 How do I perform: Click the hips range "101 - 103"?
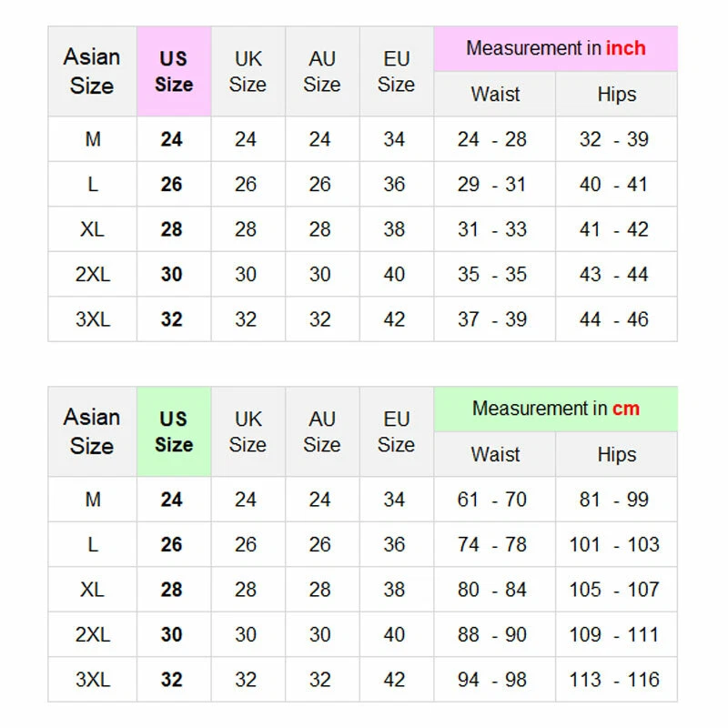614,545
